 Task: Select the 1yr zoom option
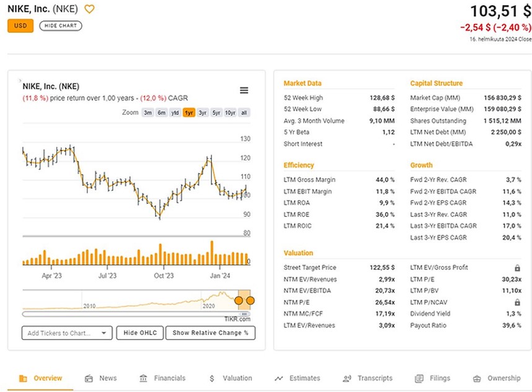click(189, 113)
